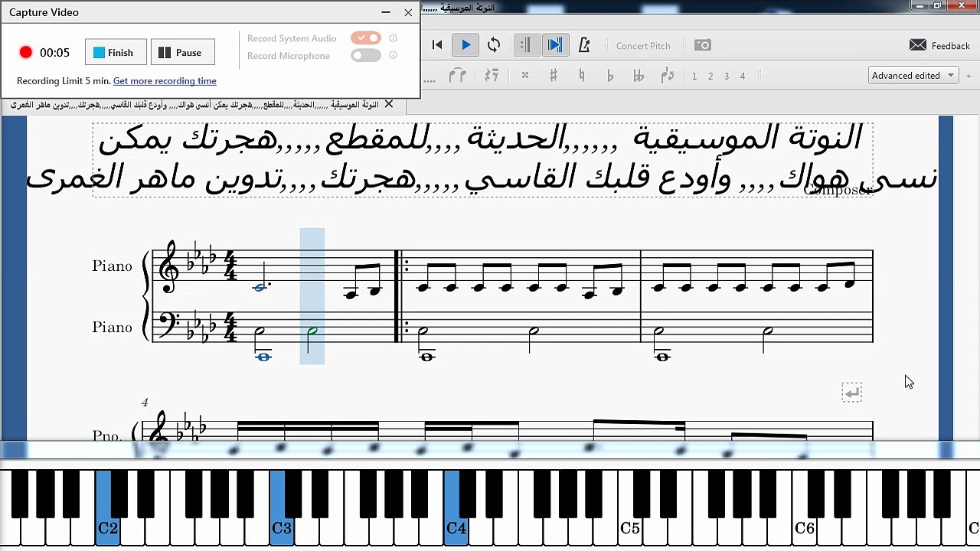Toggle the metronome icon
The width and height of the screenshot is (980, 551).
(584, 45)
